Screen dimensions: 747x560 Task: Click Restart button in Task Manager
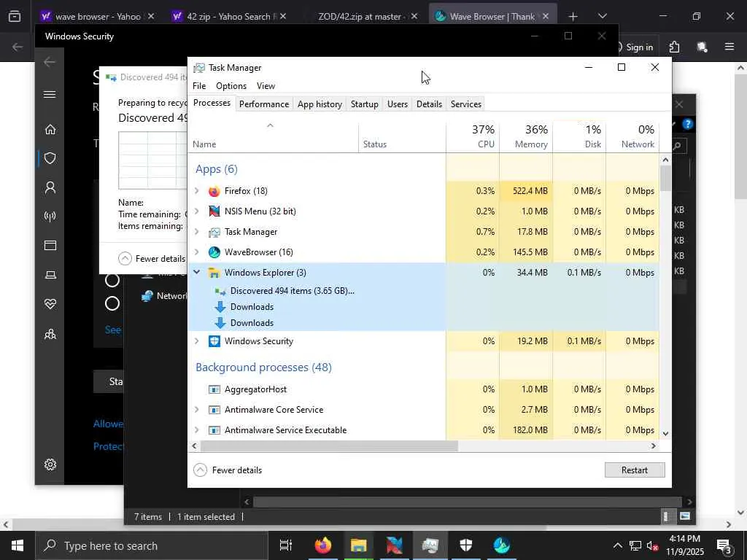pos(635,470)
